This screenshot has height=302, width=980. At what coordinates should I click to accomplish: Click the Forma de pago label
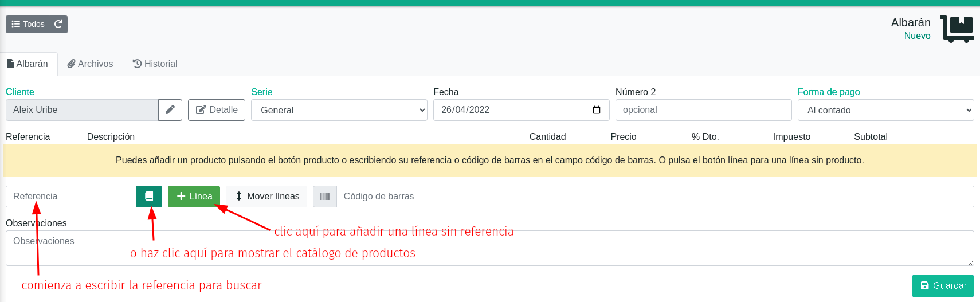pyautogui.click(x=829, y=92)
